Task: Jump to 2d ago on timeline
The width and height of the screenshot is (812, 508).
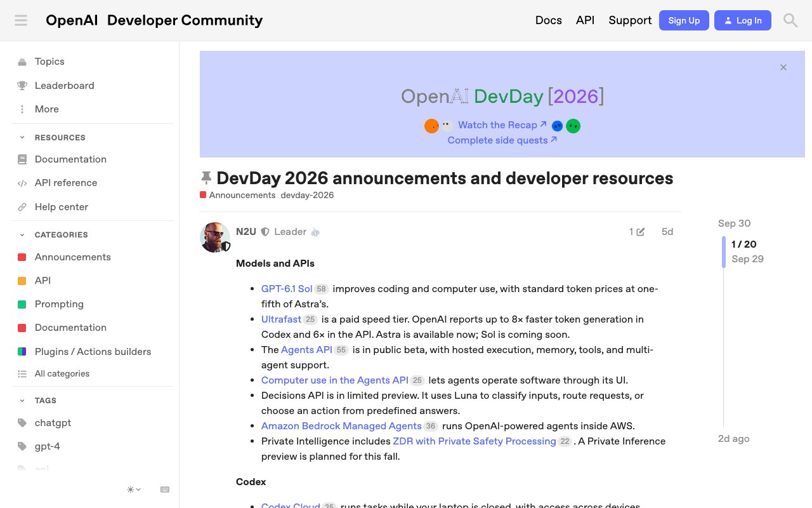Action: tap(733, 439)
